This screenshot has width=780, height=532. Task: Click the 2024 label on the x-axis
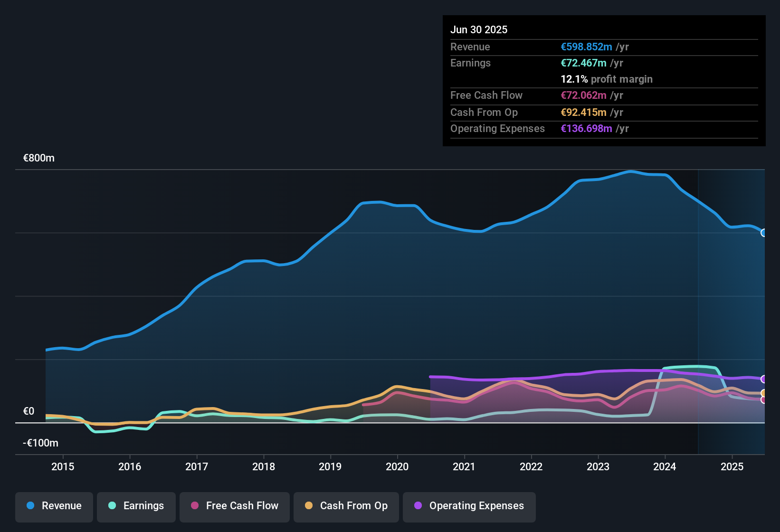click(x=665, y=466)
